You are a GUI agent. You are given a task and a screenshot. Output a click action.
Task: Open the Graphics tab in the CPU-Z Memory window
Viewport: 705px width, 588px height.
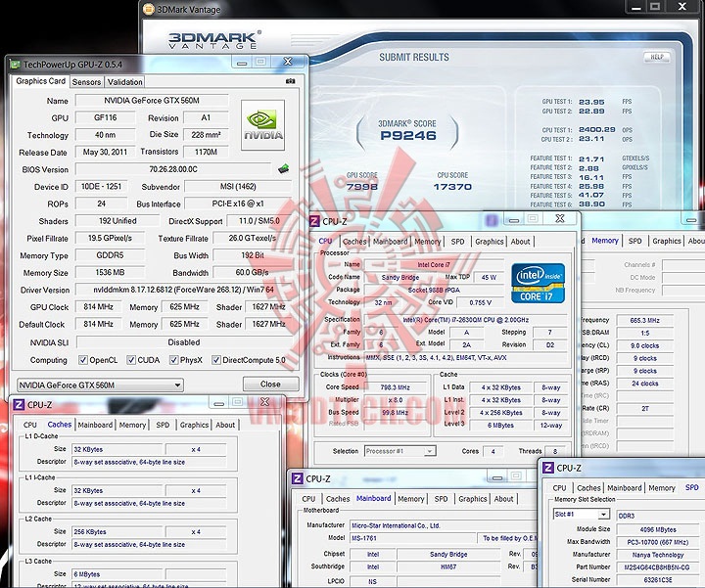(667, 241)
